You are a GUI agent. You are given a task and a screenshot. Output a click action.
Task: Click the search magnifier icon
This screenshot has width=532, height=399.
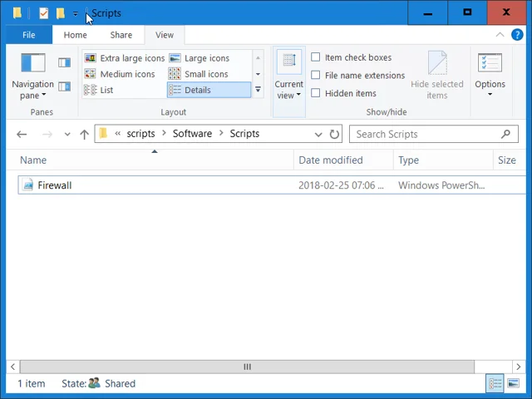pyautogui.click(x=505, y=134)
